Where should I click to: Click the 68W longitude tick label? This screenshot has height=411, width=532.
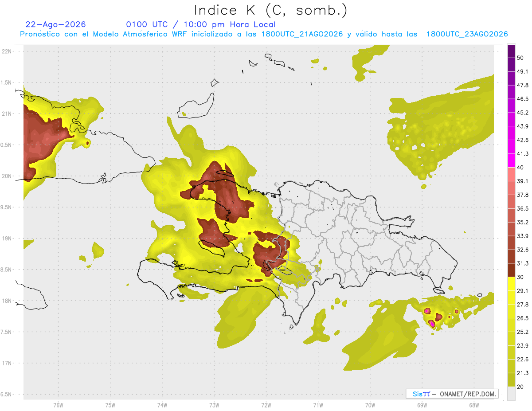click(x=473, y=405)
